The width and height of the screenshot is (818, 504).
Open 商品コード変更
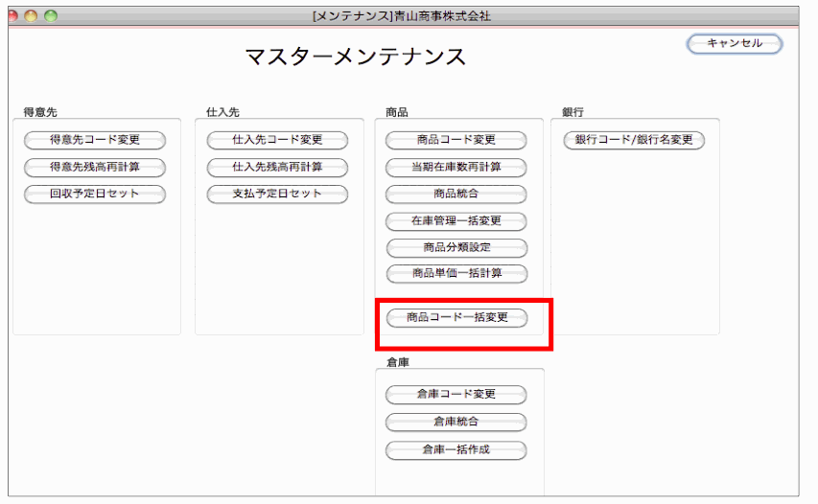(x=456, y=140)
